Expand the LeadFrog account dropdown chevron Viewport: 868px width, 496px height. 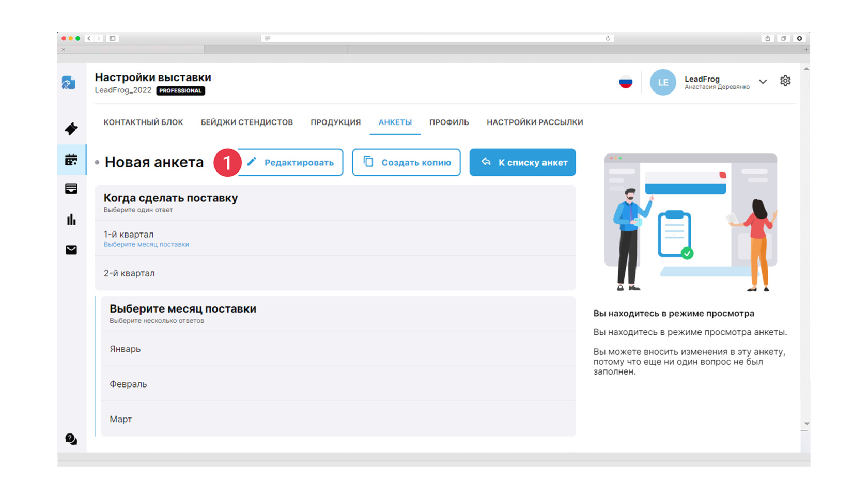(763, 82)
